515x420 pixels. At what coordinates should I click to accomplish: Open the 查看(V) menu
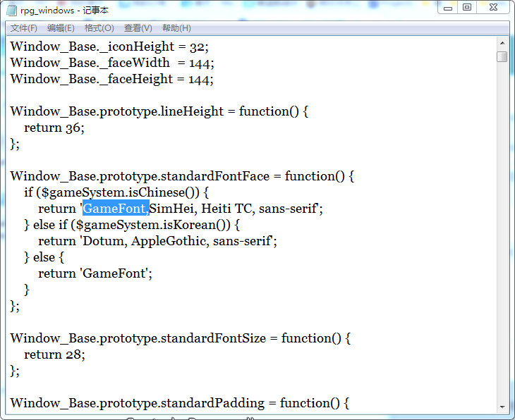click(x=138, y=28)
